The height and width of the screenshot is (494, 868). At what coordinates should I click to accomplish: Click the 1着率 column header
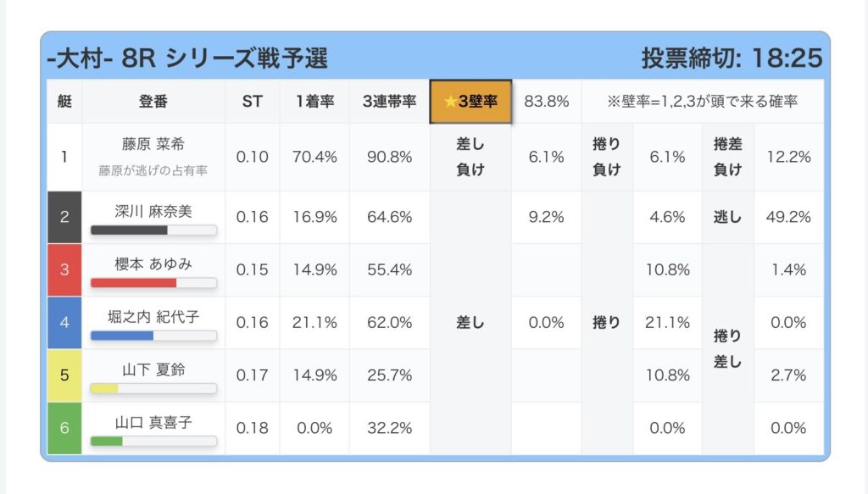314,102
